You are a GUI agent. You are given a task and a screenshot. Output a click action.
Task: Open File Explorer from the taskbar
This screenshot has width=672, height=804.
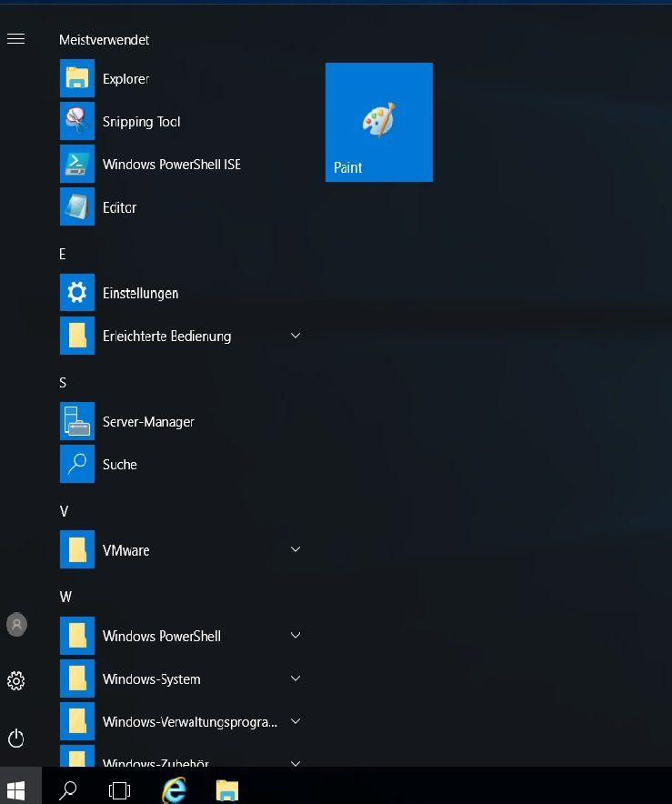coord(227,790)
